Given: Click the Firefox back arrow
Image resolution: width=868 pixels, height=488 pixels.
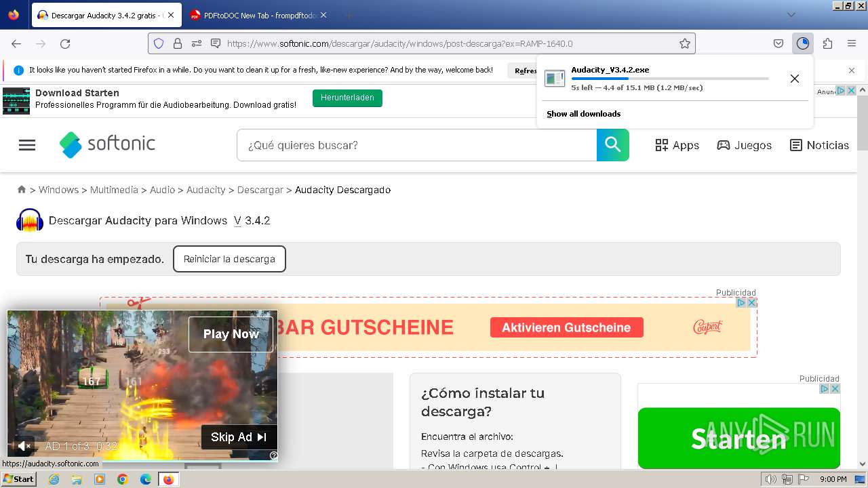Looking at the screenshot, I should coord(16,43).
